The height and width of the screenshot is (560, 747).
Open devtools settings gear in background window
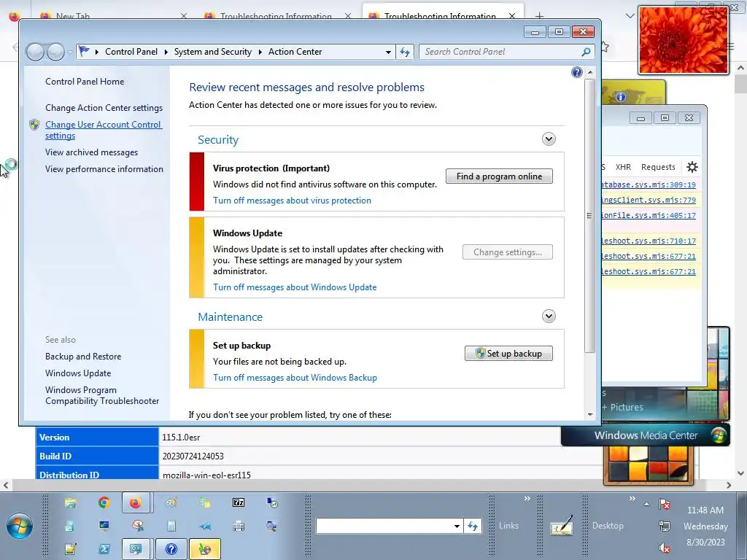point(692,167)
